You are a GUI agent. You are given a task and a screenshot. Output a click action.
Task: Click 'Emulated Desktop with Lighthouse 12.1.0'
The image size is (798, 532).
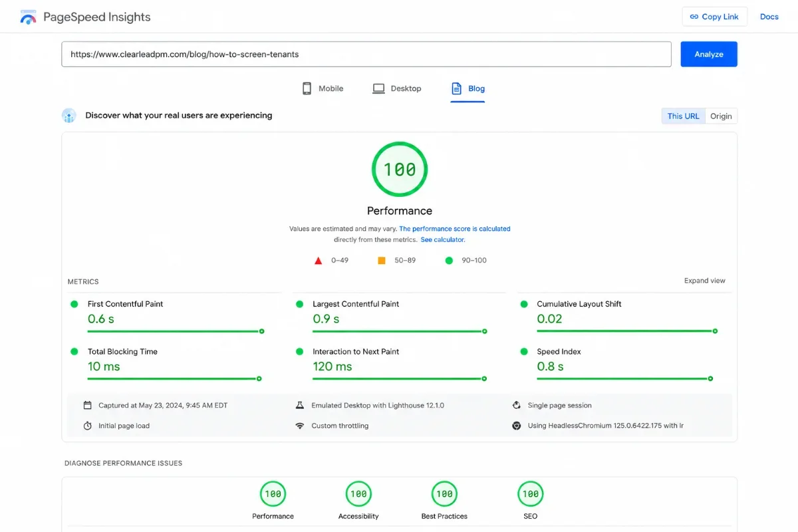coord(378,406)
